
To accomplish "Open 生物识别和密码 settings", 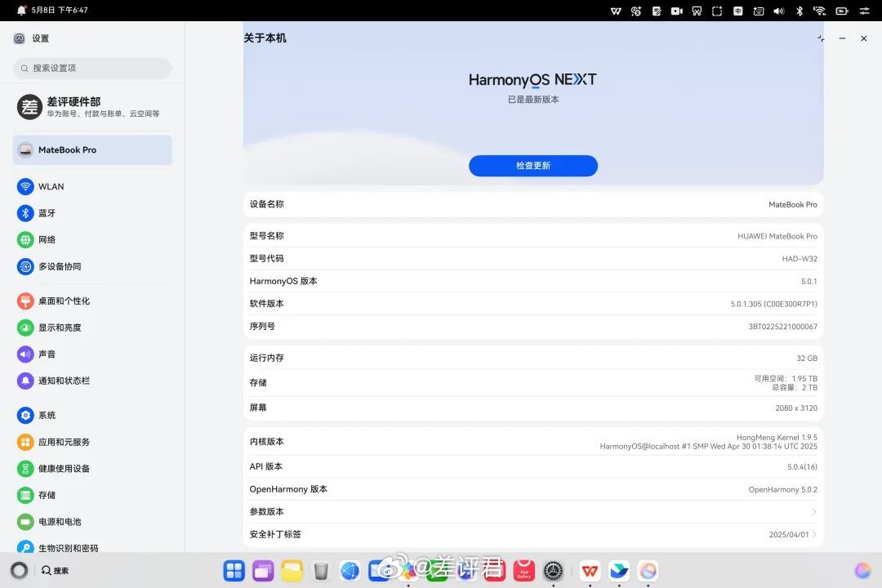I will click(93, 547).
